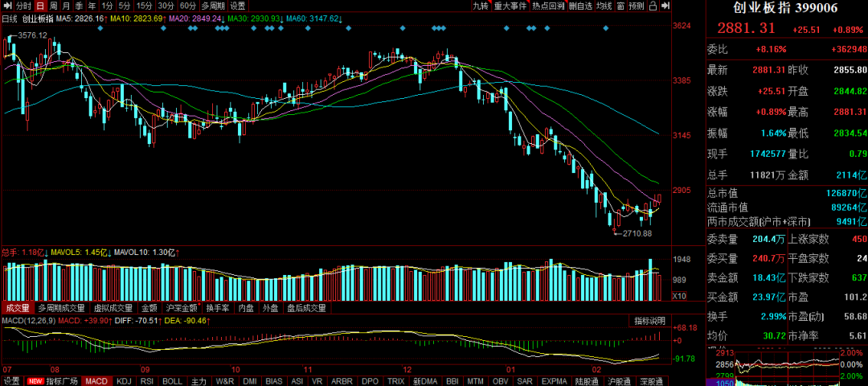Switch to 周 weekly period
Screen dimensions: 868x386
[53, 6]
